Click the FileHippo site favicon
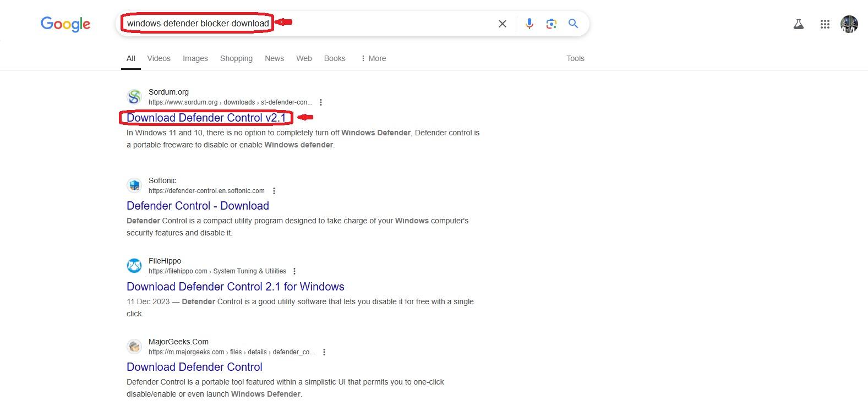The image size is (868, 417). point(134,266)
